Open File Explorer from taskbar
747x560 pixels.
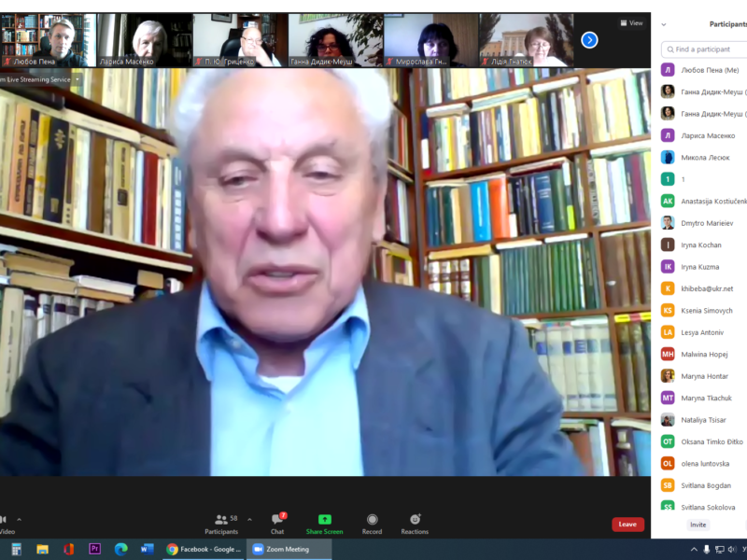(x=42, y=550)
